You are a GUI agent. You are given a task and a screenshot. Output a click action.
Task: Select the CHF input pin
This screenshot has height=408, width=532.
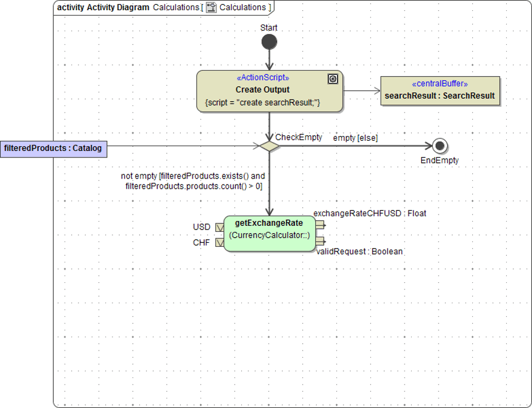219,243
